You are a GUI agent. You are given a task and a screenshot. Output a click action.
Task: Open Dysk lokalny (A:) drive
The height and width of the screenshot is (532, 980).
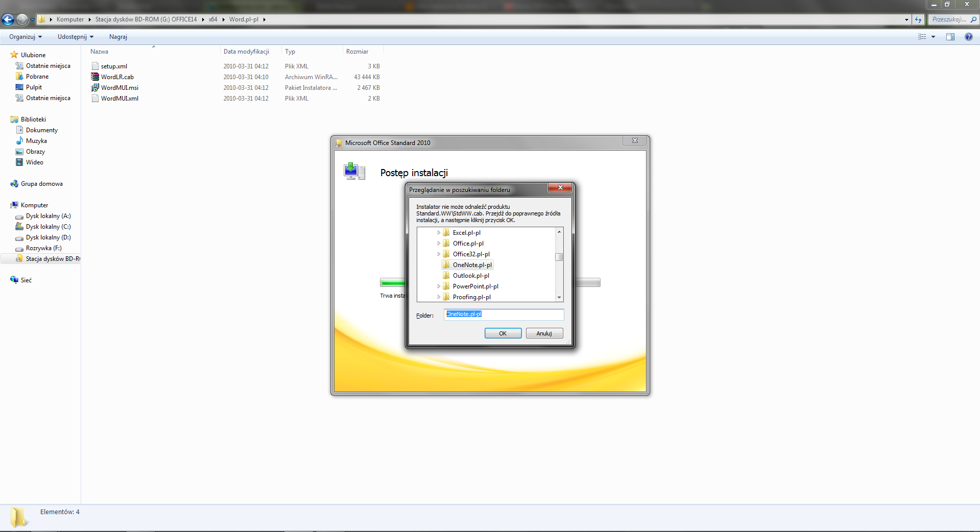(x=48, y=216)
